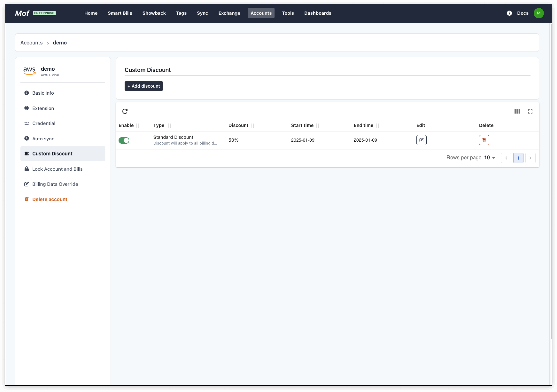Viewport: 557px width, 392px height.
Task: Click the Auto sync clock icon
Action: tap(27, 139)
